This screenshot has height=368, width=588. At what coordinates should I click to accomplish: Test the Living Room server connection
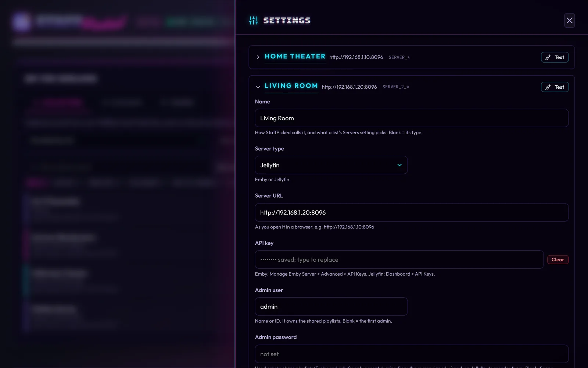tap(555, 87)
